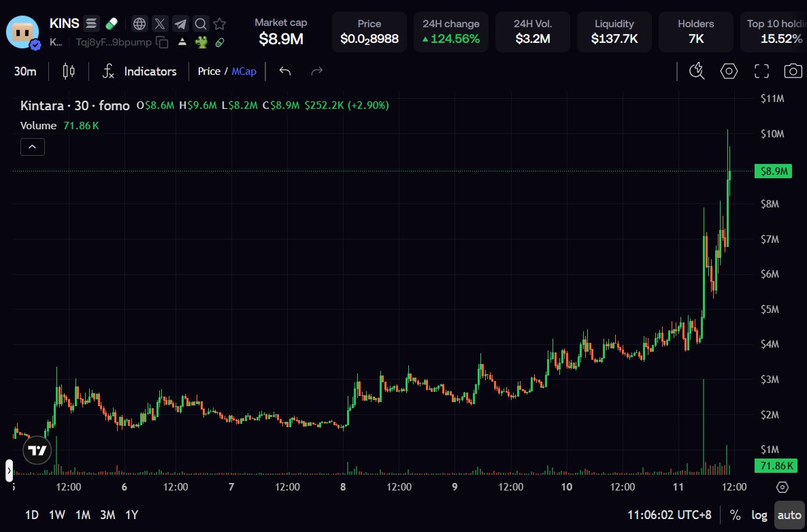
Task: Click the green-white pill icon beside KINS
Action: pos(111,24)
